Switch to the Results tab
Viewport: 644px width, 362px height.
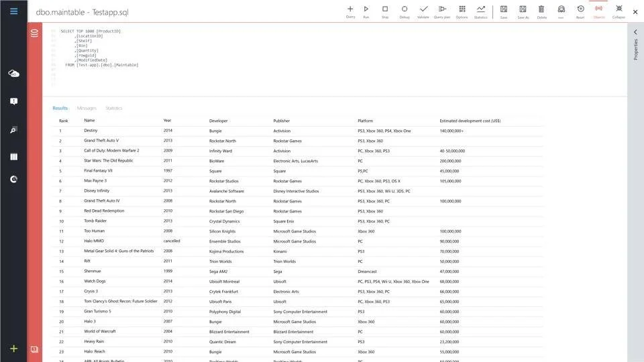(x=60, y=108)
